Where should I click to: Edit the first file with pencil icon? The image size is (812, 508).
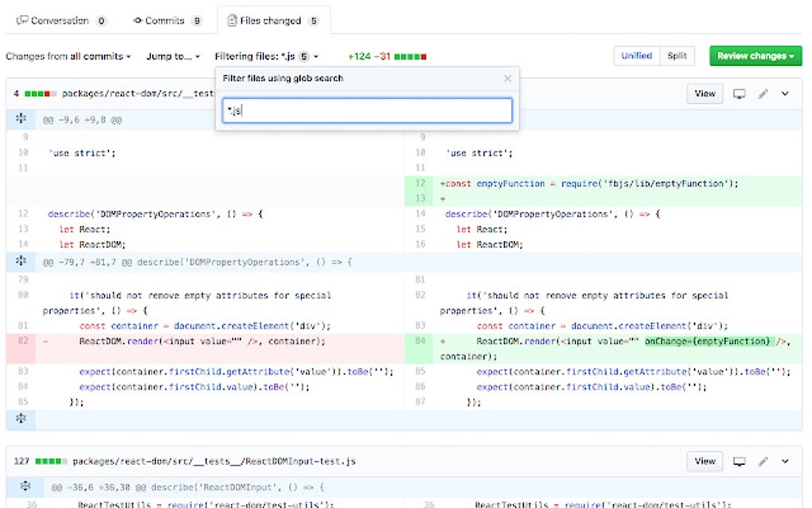[763, 94]
